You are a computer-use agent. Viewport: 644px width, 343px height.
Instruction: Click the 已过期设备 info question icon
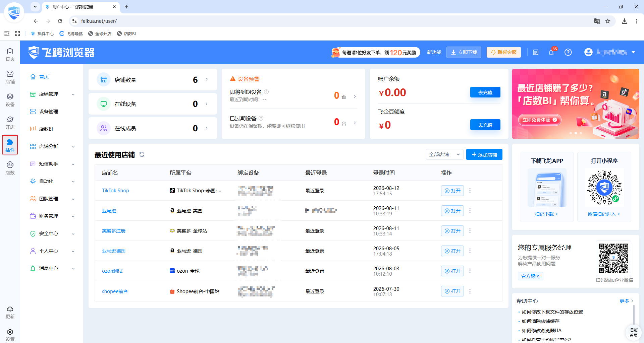tap(261, 118)
